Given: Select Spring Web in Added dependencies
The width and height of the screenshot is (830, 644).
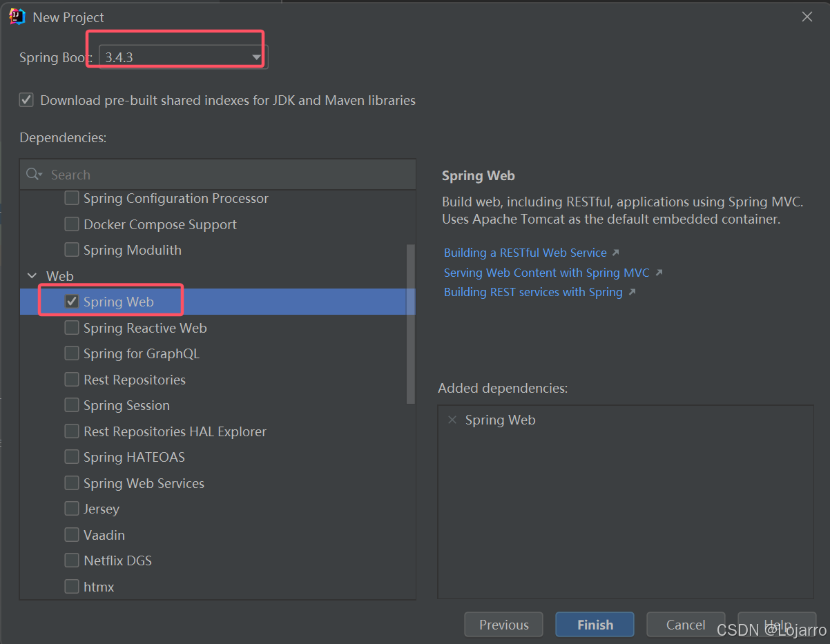Looking at the screenshot, I should (x=501, y=420).
